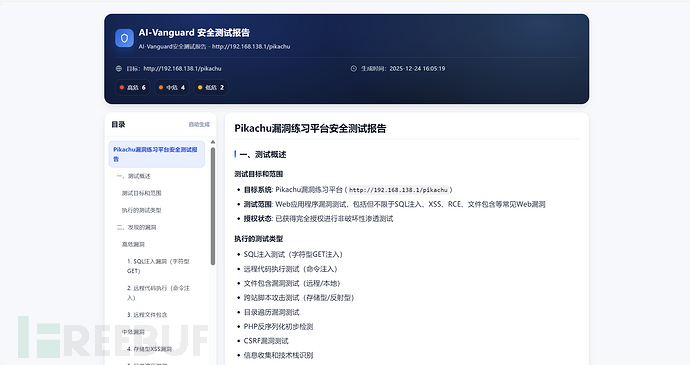
Task: Click the header subtitle containing the pikachu URL
Action: click(x=214, y=47)
